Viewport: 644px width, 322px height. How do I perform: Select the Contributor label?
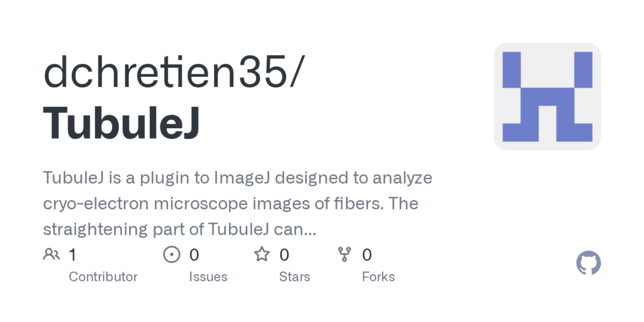[103, 277]
